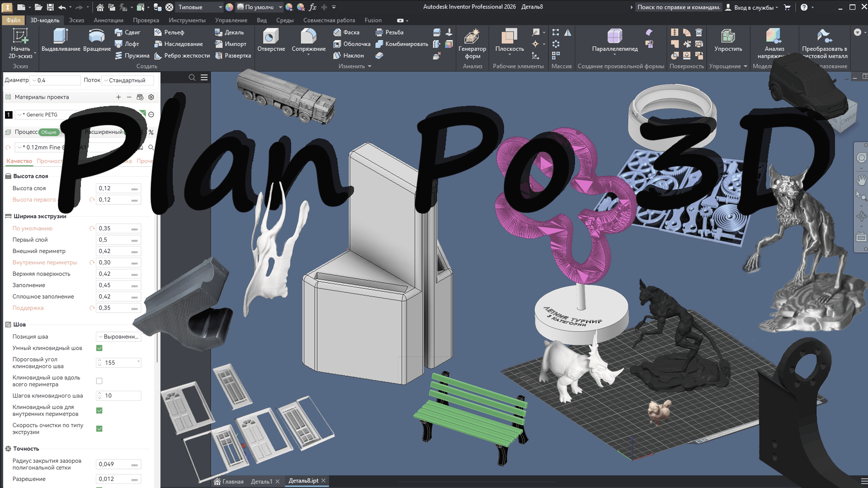This screenshot has height=488, width=868.
Task: Switch to the Деталь1 document tab
Action: click(261, 481)
